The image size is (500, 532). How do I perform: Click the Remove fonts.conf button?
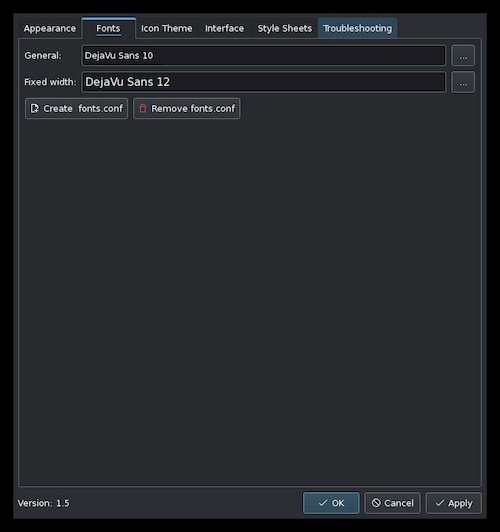187,109
